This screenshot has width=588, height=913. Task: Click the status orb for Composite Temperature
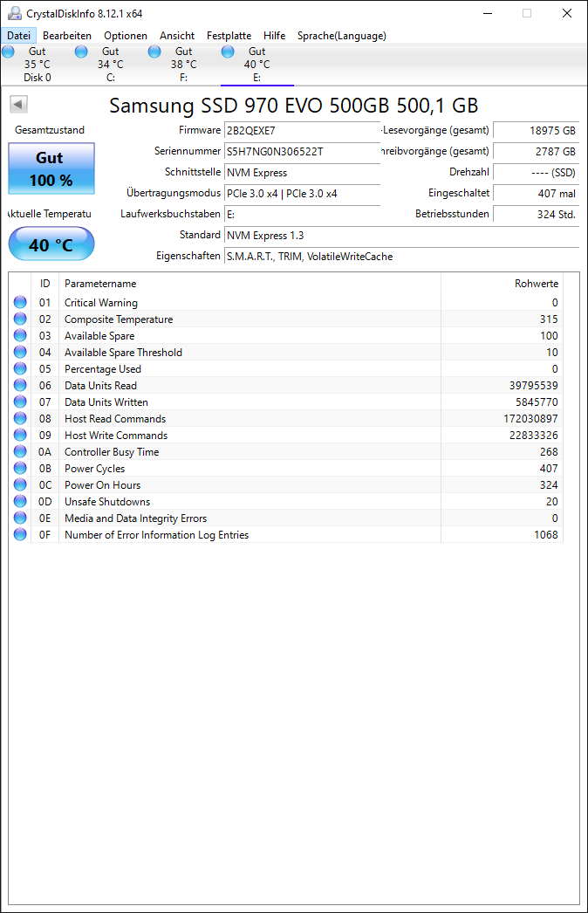tap(20, 319)
